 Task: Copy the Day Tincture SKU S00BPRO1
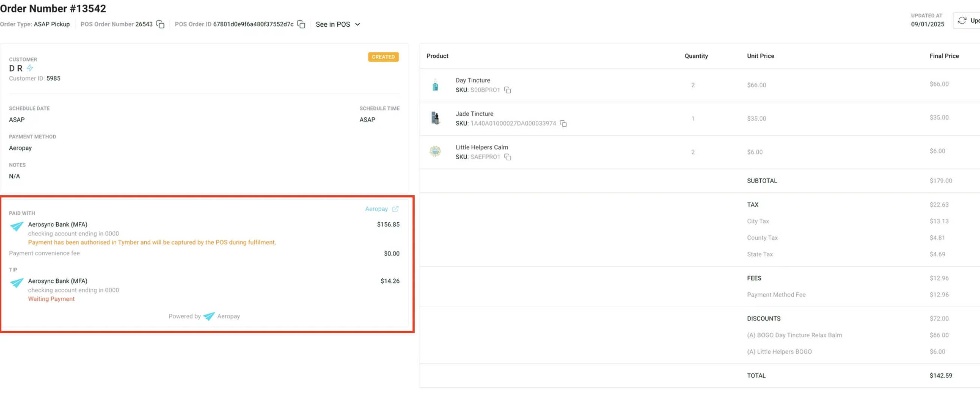click(508, 90)
